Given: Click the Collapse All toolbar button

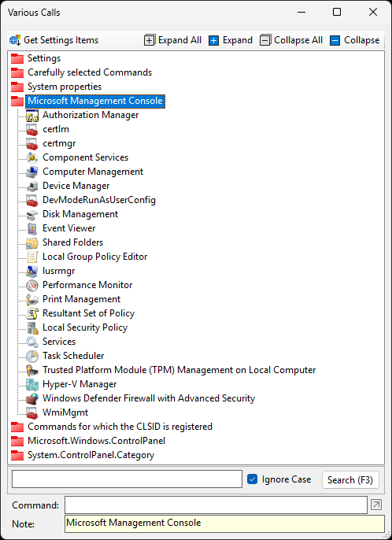Looking at the screenshot, I should (291, 40).
